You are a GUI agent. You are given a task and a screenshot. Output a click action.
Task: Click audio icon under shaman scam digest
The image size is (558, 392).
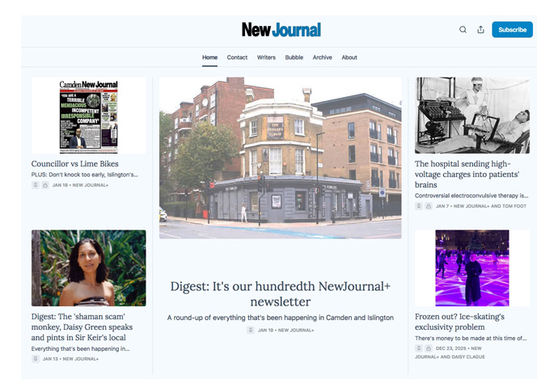pyautogui.click(x=36, y=359)
